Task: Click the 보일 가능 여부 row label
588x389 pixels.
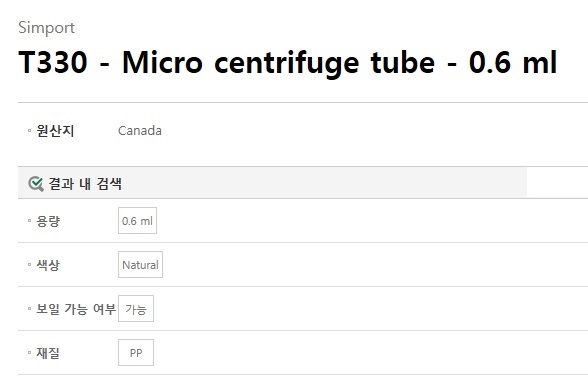Action: pos(76,309)
